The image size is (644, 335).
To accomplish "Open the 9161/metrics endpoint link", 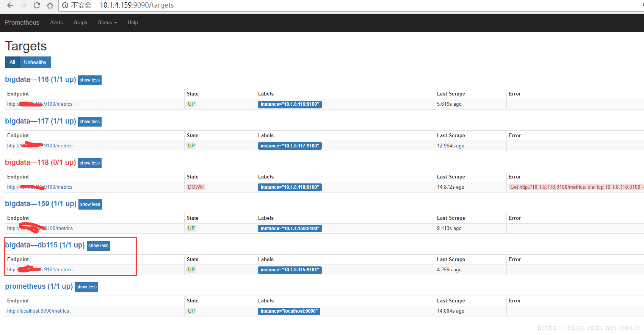I will click(40, 270).
